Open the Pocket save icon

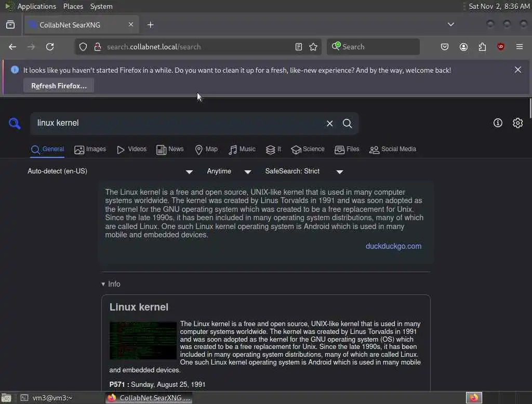point(445,47)
